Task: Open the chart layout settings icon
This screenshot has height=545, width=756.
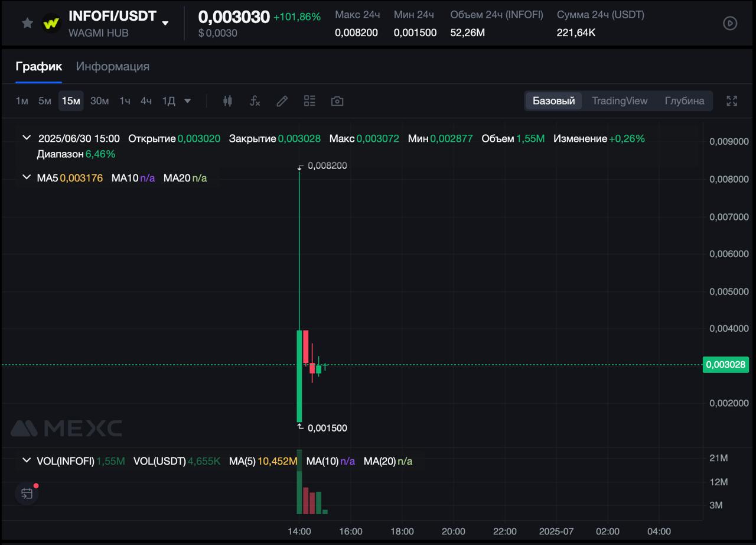Action: pos(309,101)
